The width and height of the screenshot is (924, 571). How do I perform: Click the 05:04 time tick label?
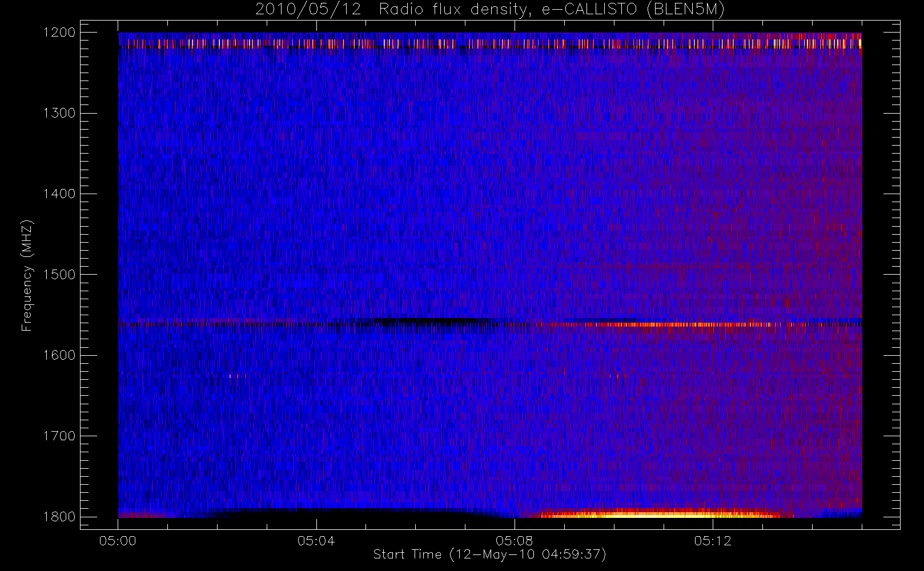316,541
